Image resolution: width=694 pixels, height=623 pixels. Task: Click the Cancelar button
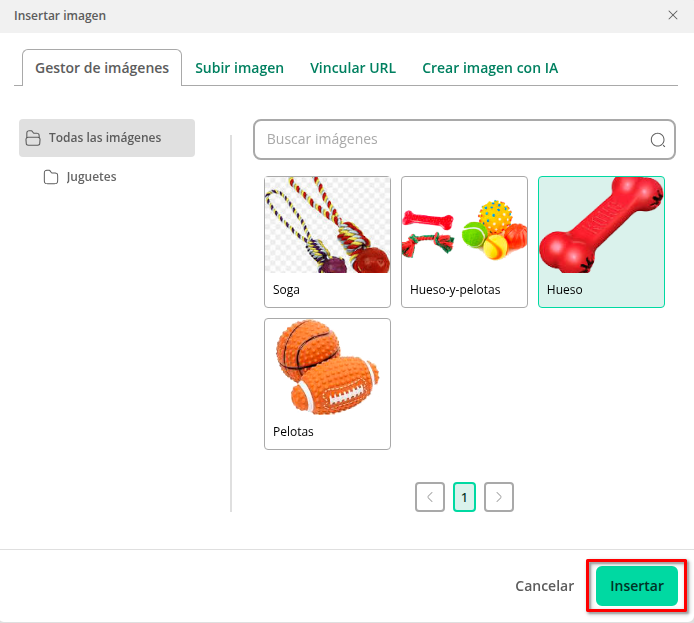(x=544, y=586)
